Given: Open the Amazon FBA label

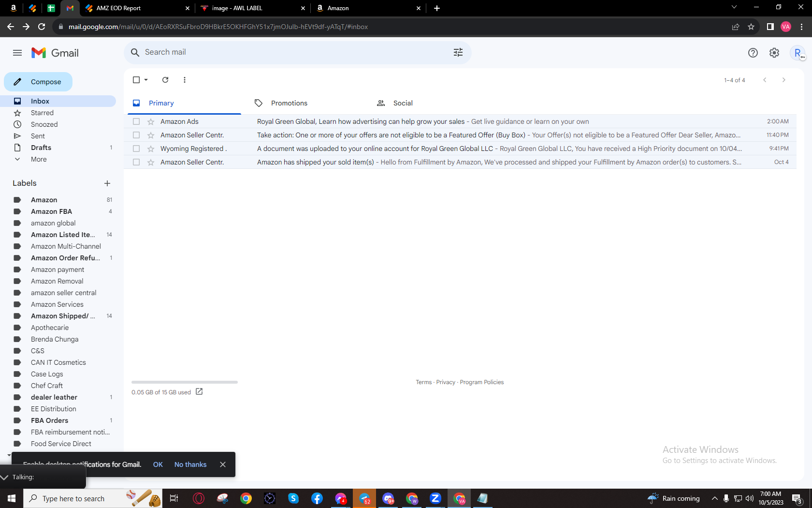Looking at the screenshot, I should coord(51,211).
